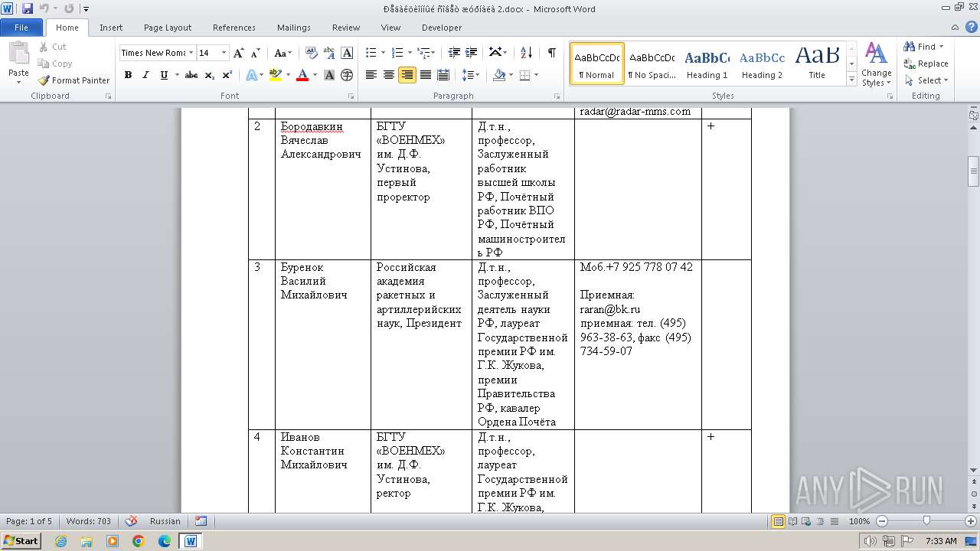
Task: Click Text Highlight Color button
Action: click(x=276, y=75)
